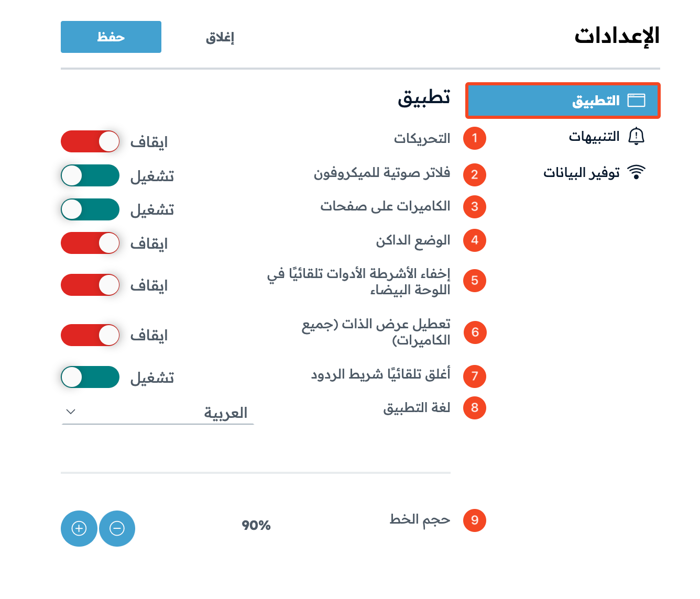Turn on الوضع الداكن toggle
This screenshot has height=599, width=700.
90,243
